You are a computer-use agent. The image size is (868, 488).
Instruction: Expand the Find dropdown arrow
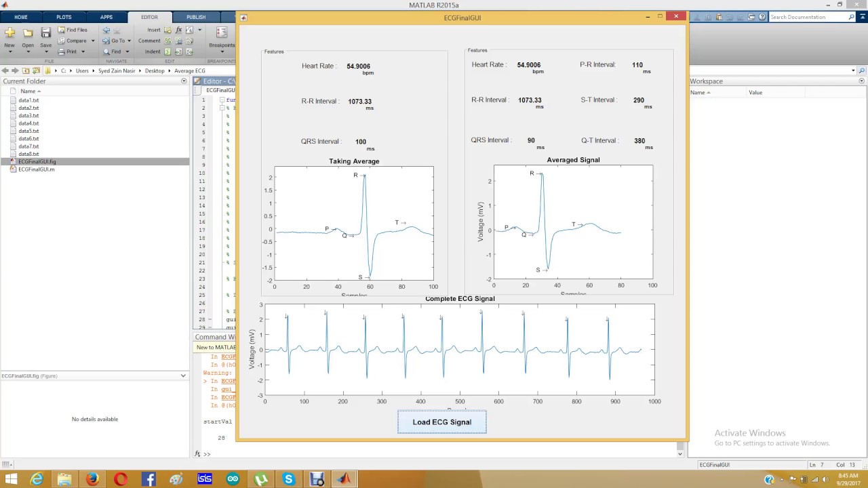pyautogui.click(x=127, y=52)
